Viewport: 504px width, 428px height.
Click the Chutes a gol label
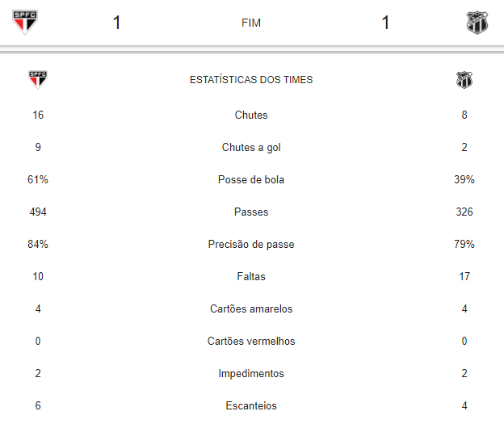[251, 148]
